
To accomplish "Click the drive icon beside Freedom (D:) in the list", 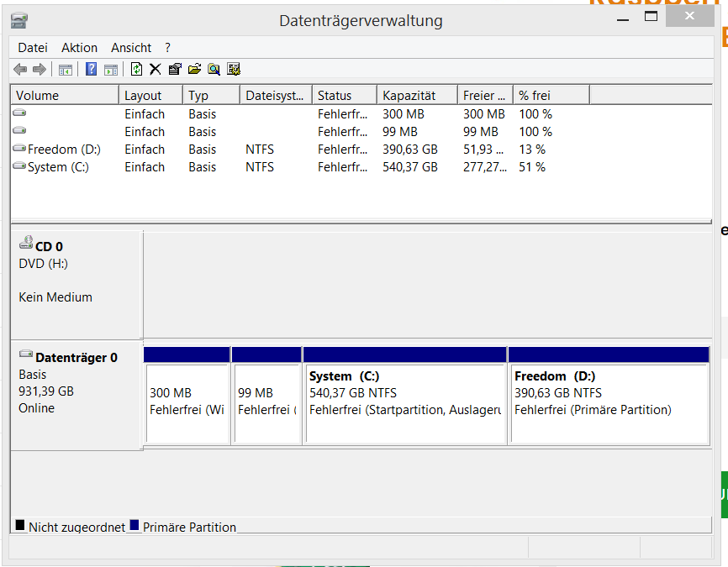I will (19, 148).
